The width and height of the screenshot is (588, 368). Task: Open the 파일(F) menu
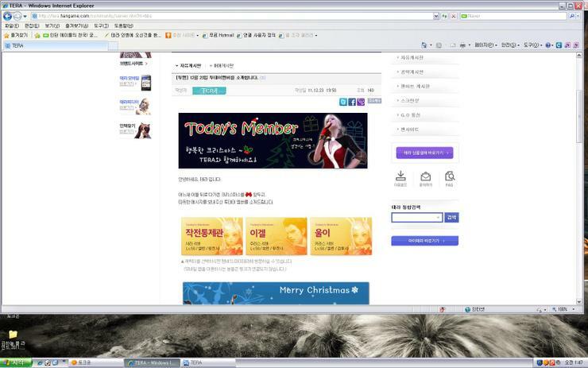11,25
